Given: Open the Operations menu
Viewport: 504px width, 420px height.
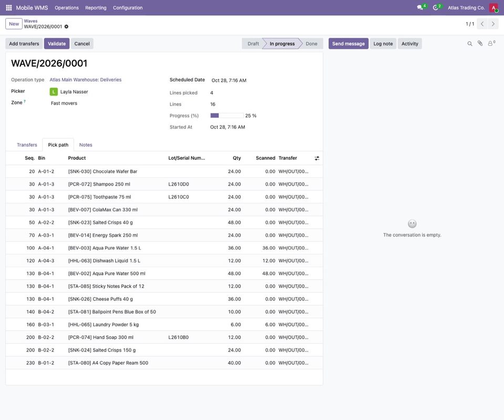Looking at the screenshot, I should [x=67, y=8].
